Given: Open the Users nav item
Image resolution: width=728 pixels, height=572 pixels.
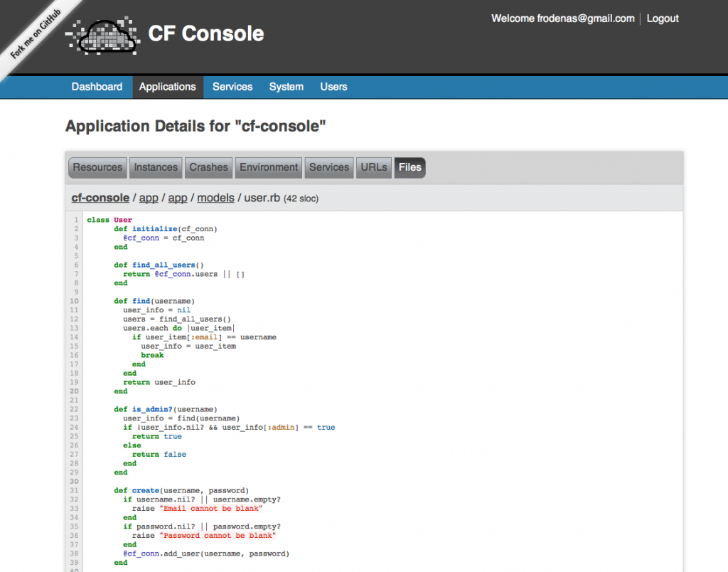Looking at the screenshot, I should pos(334,87).
